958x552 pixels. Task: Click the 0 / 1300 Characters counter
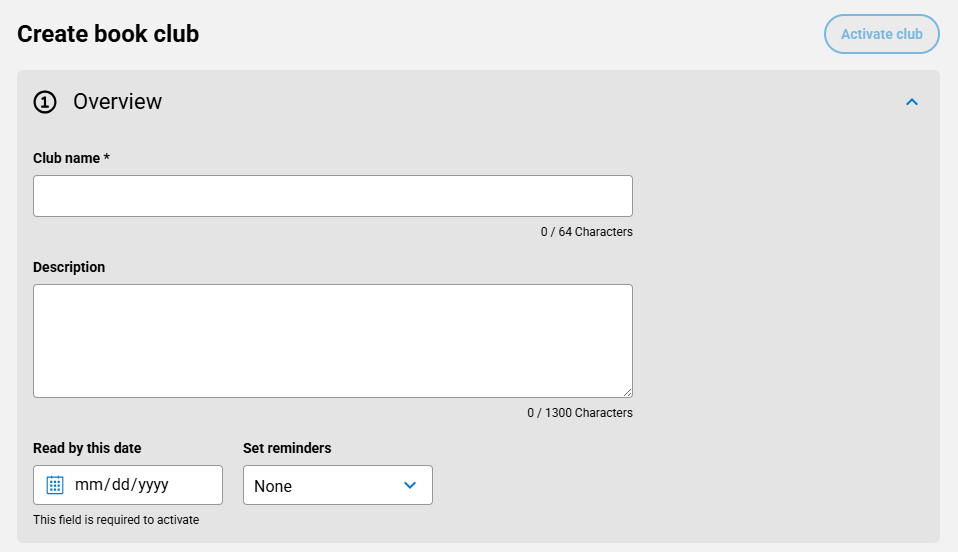(580, 413)
